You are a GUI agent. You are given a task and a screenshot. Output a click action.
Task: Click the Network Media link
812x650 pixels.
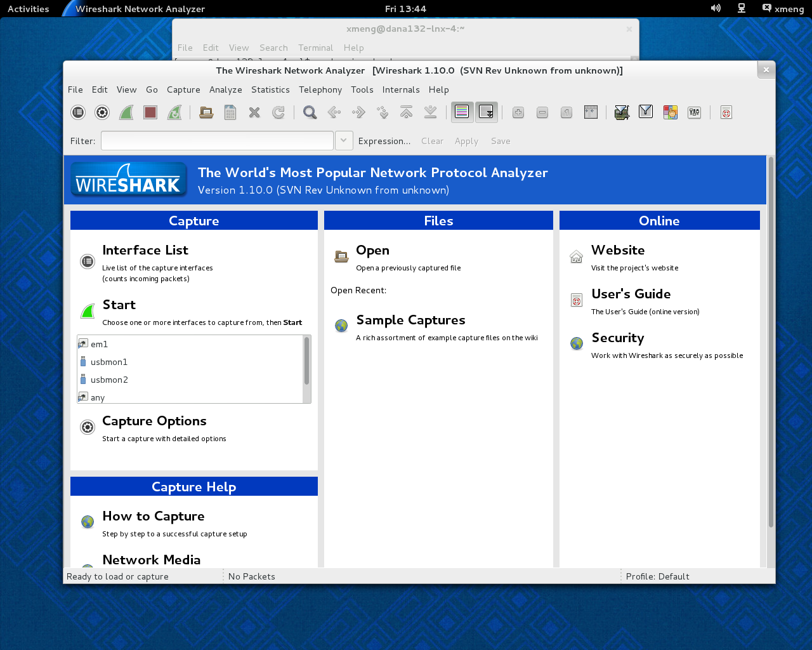[152, 560]
